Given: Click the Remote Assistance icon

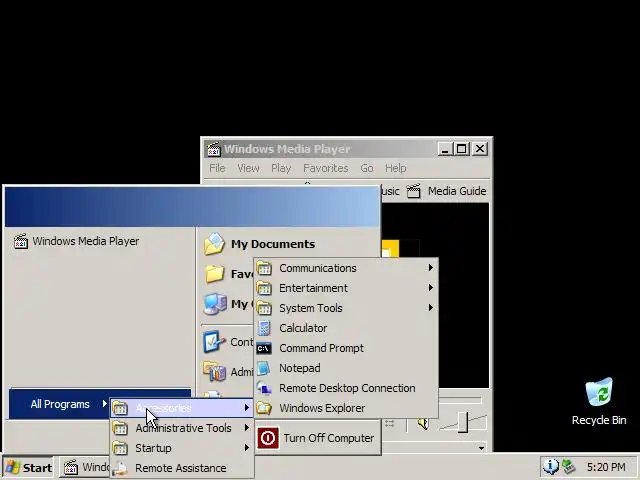Looking at the screenshot, I should pyautogui.click(x=120, y=468).
